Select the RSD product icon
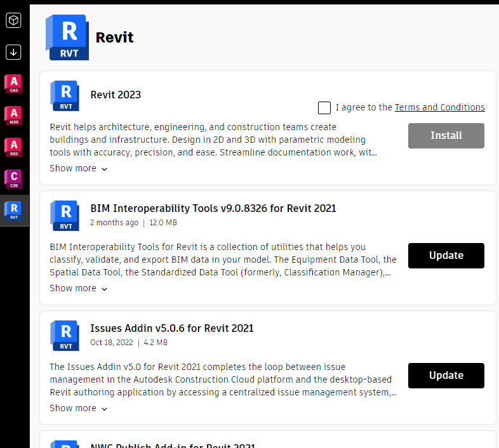The width and height of the screenshot is (499, 448). [x=13, y=147]
